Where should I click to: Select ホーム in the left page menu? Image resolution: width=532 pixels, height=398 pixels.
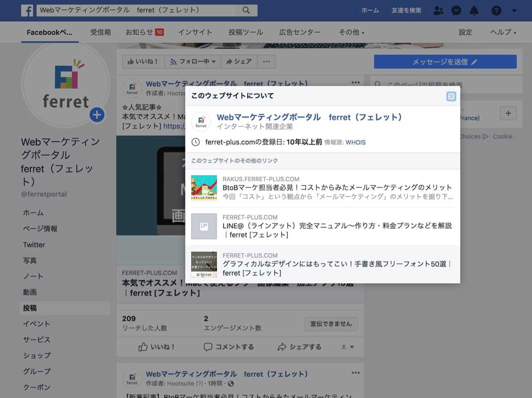point(33,213)
